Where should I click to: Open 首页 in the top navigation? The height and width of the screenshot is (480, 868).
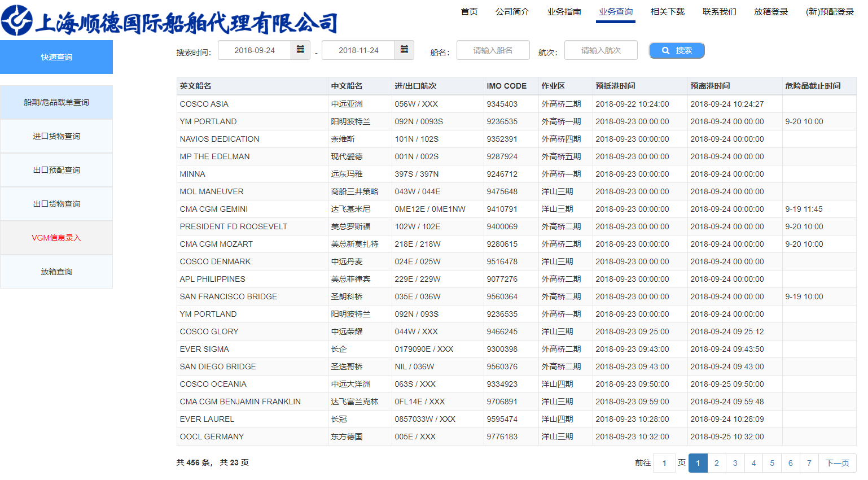469,12
